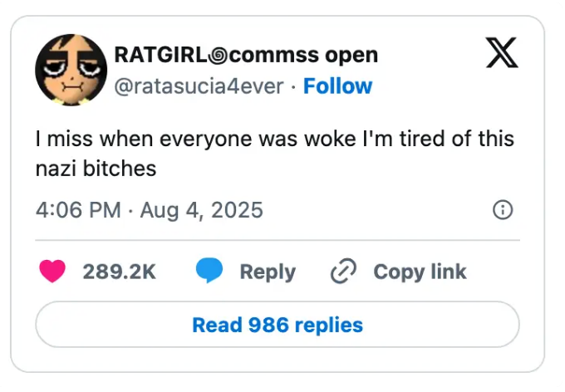The width and height of the screenshot is (565, 392).
Task: Visit the @ratasucia4ever handle link
Action: (199, 86)
